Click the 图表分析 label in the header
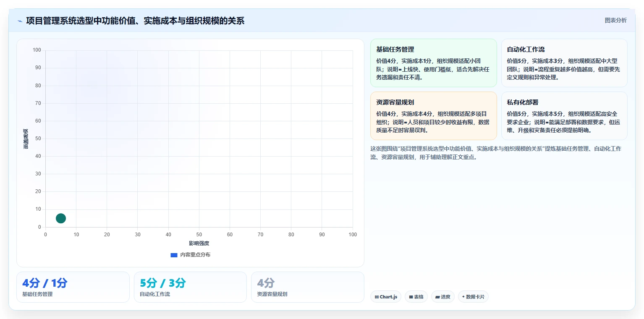Screen dimensions: 644x319 coord(615,21)
